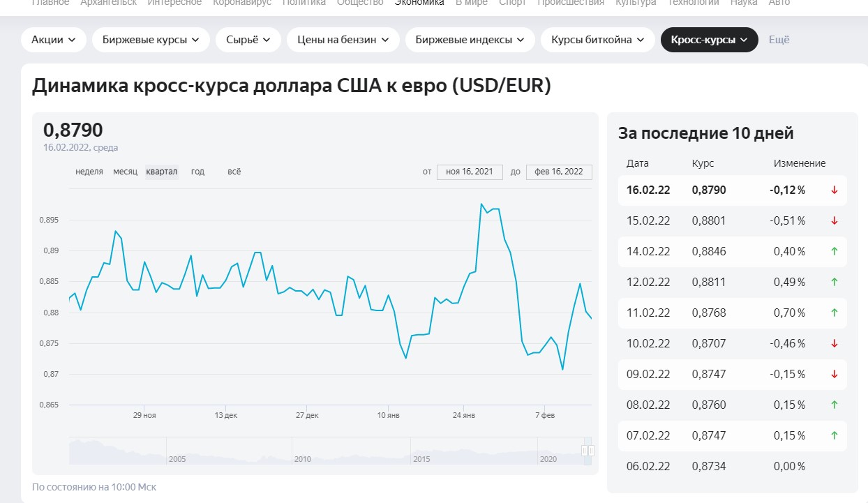
Task: Open the Биржевые индексы dropdown
Action: 470,40
